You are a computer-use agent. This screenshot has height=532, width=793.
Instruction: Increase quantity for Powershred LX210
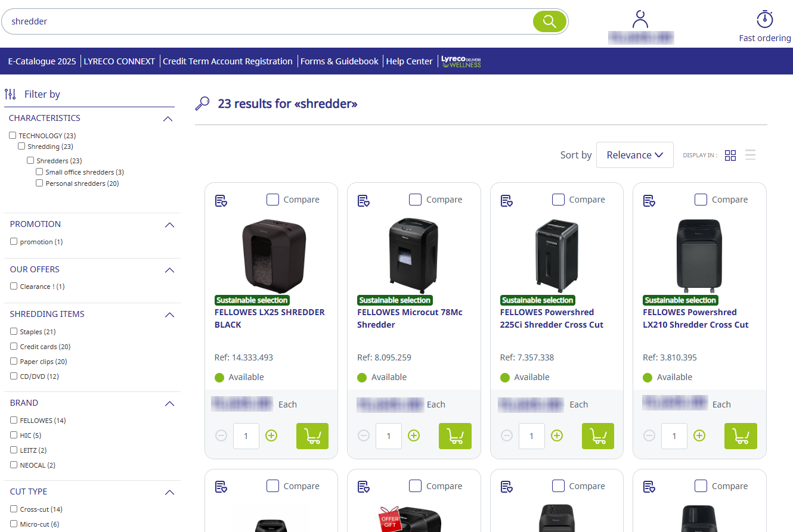[699, 436]
